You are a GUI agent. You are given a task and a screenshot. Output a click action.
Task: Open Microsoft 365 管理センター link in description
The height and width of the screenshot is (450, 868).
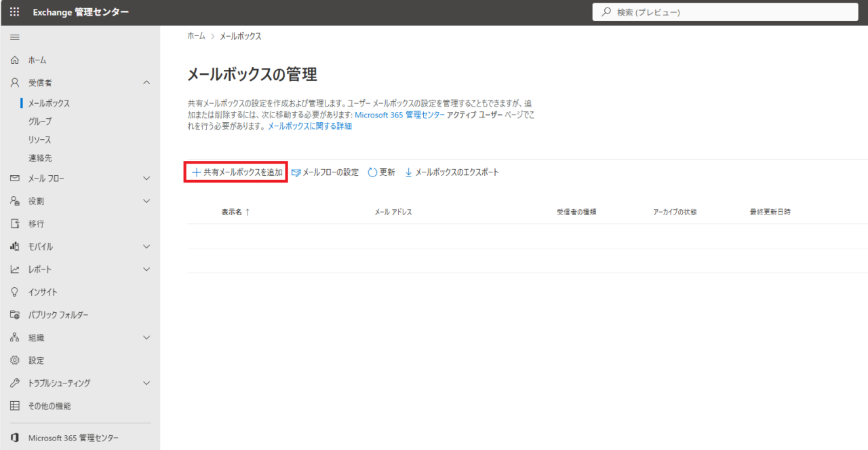[x=400, y=115]
